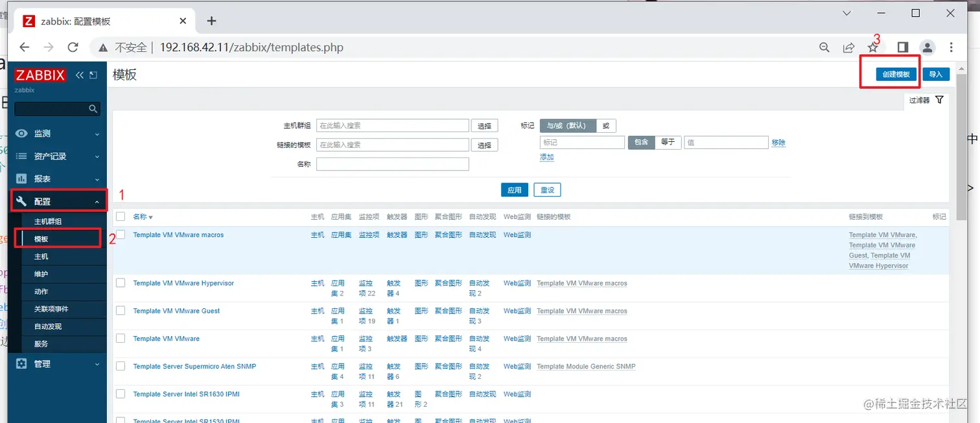Open 模板 in sidebar
Image resolution: width=980 pixels, height=423 pixels.
coord(41,239)
